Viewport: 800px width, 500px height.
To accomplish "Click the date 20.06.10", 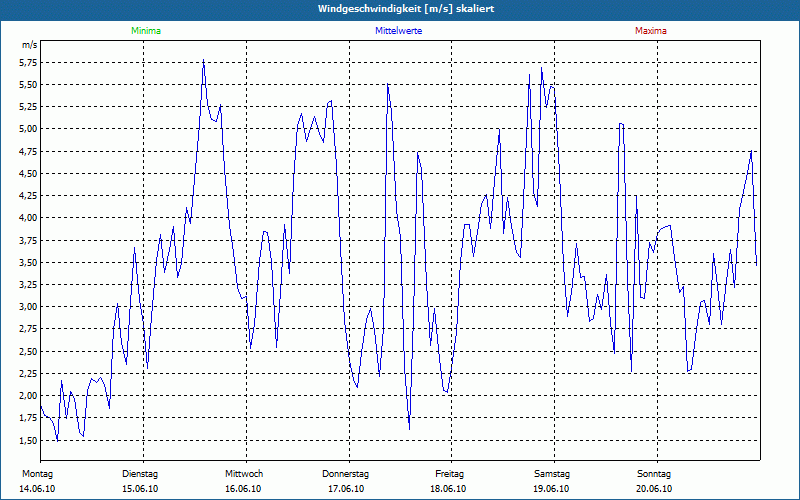I will pyautogui.click(x=654, y=489).
